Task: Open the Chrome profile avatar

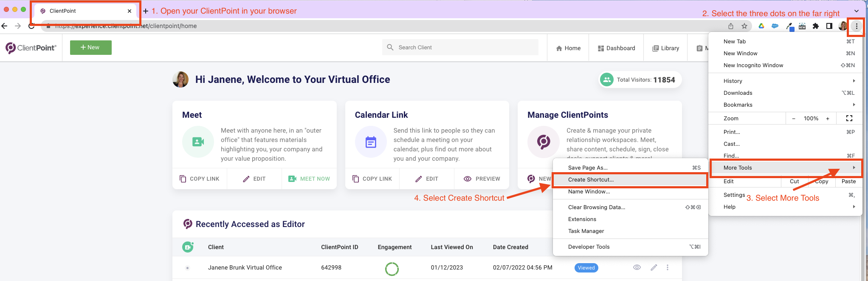Action: tap(843, 26)
